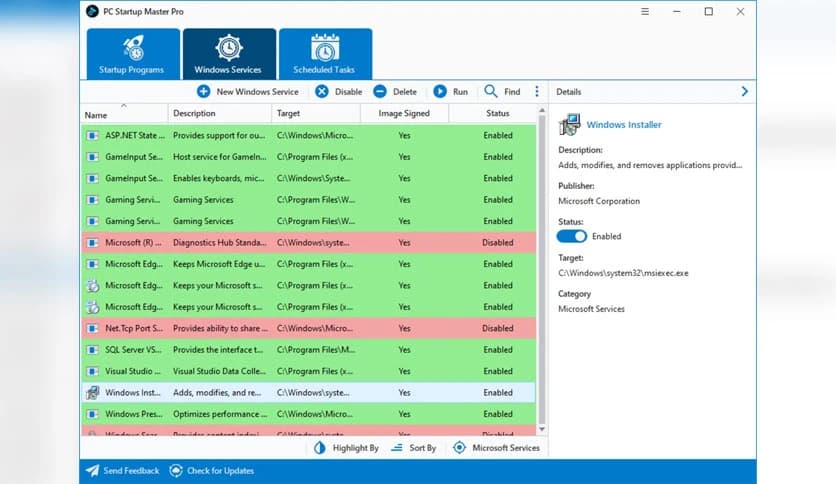Click the Send Feedback paper plane icon
This screenshot has width=836, height=484.
(93, 470)
